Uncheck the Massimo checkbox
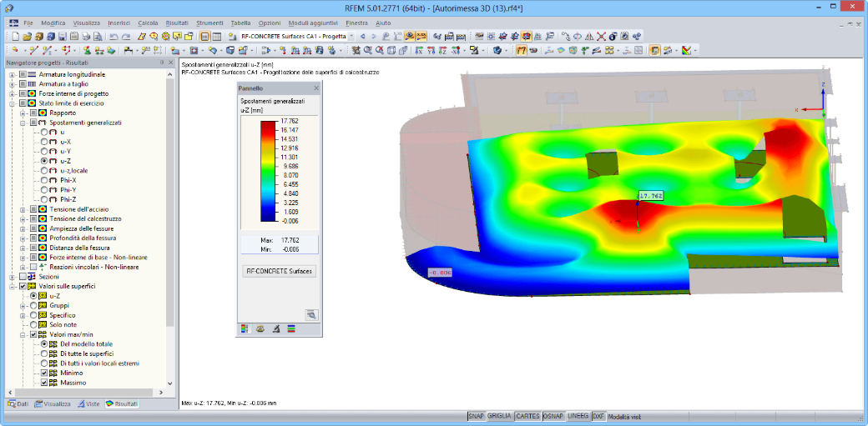The width and height of the screenshot is (868, 426). [x=44, y=383]
